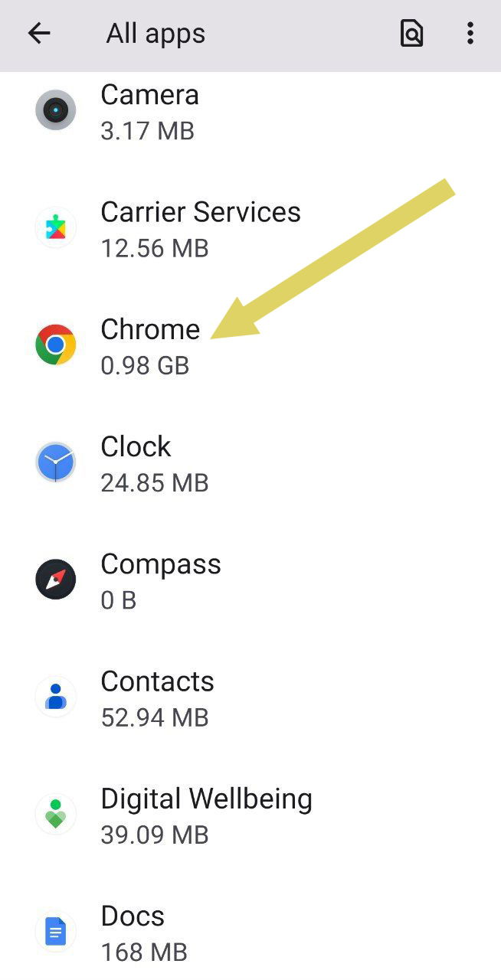Screen dimensions: 501x980
Task: Open the three-dot overflow menu
Action: click(x=470, y=33)
